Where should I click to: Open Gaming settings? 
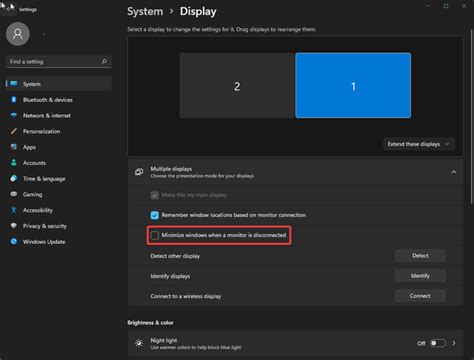(59, 194)
